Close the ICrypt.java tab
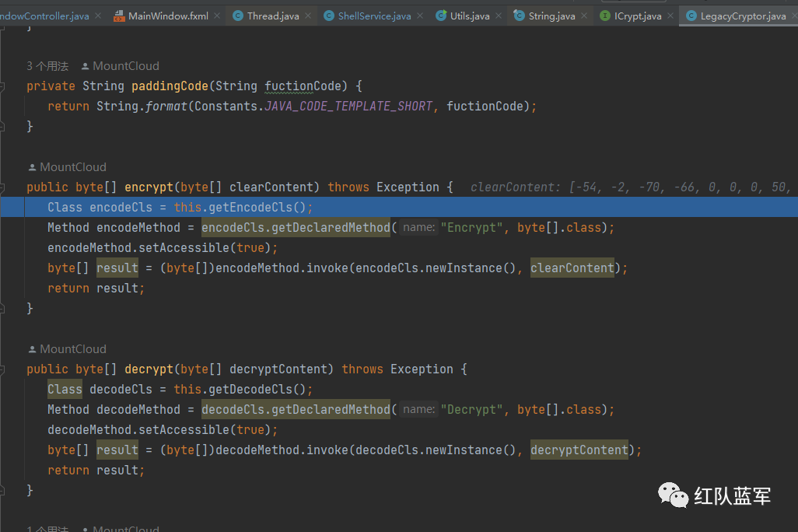Viewport: 798px width, 532px height. (x=670, y=16)
